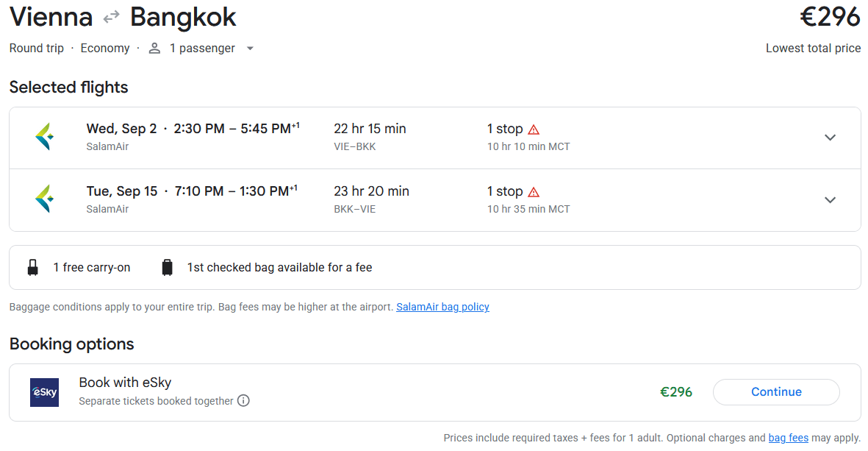Click the Selected flights heading
The width and height of the screenshot is (868, 451).
68,88
